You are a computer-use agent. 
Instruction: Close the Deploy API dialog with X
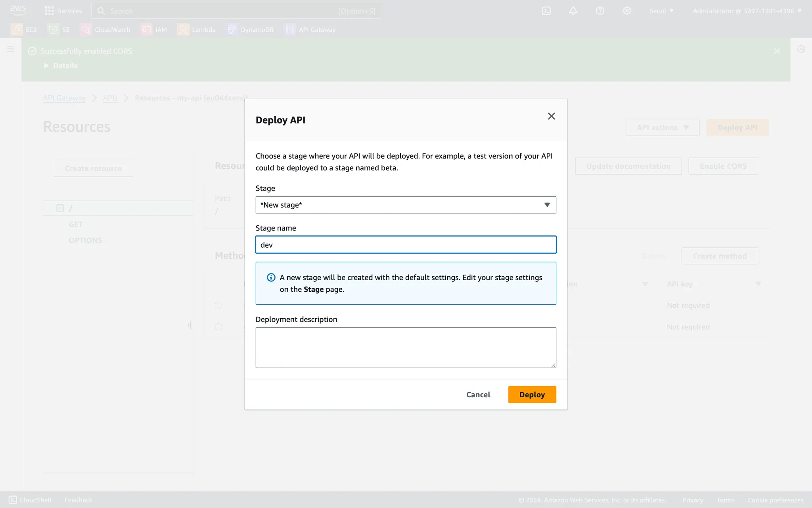click(551, 116)
